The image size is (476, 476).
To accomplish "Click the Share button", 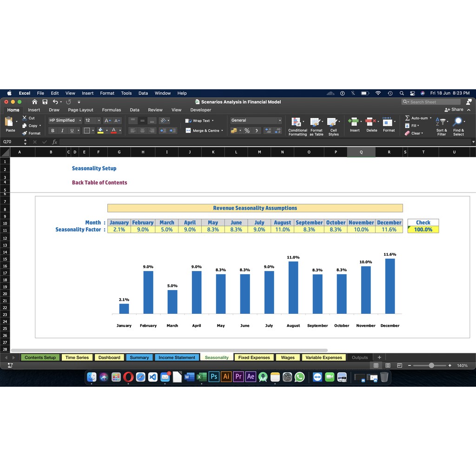I will (454, 110).
